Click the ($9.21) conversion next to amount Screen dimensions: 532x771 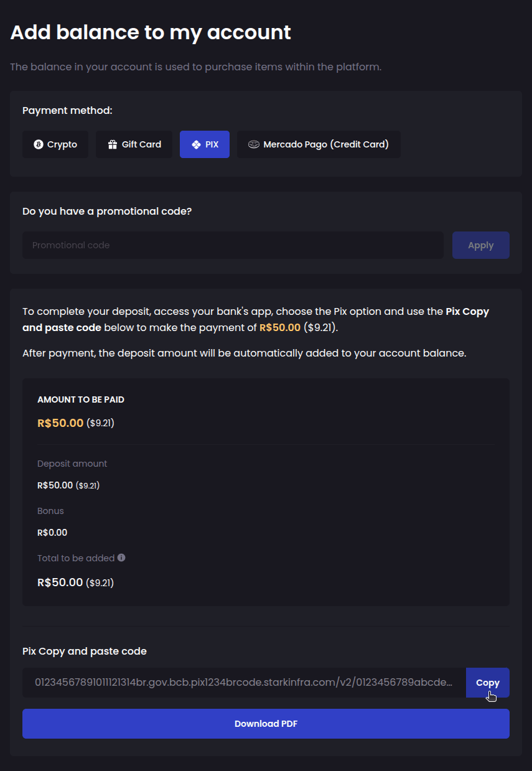point(321,326)
